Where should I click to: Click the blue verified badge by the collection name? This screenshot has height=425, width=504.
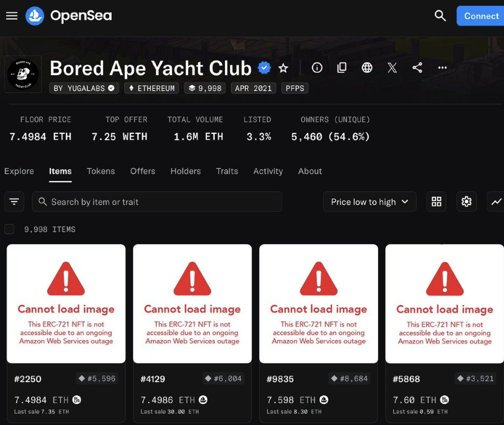(264, 68)
